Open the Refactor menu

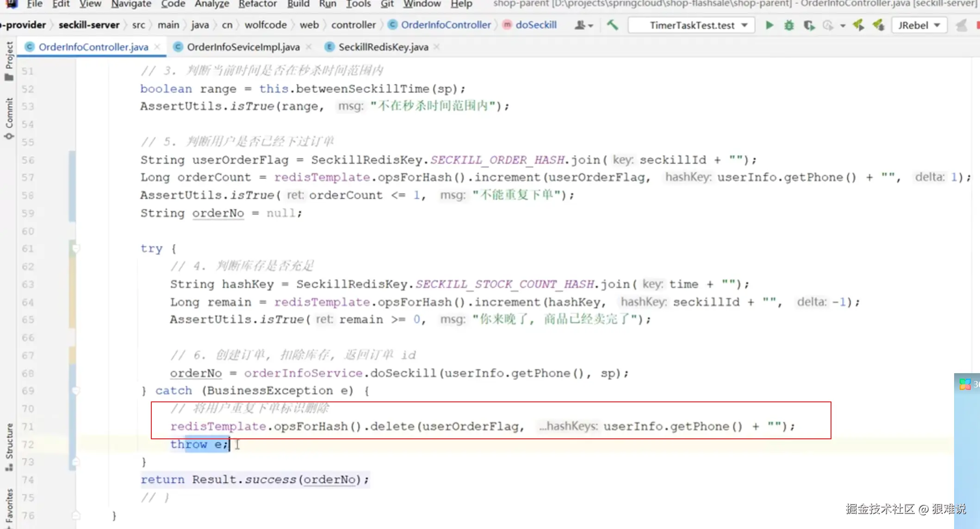click(257, 4)
